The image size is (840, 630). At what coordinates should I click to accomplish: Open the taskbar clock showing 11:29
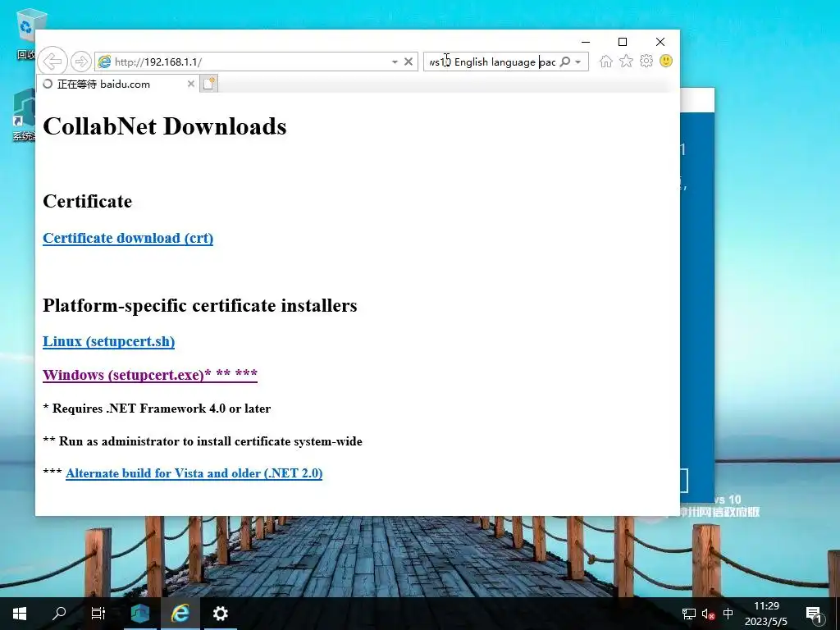point(766,614)
